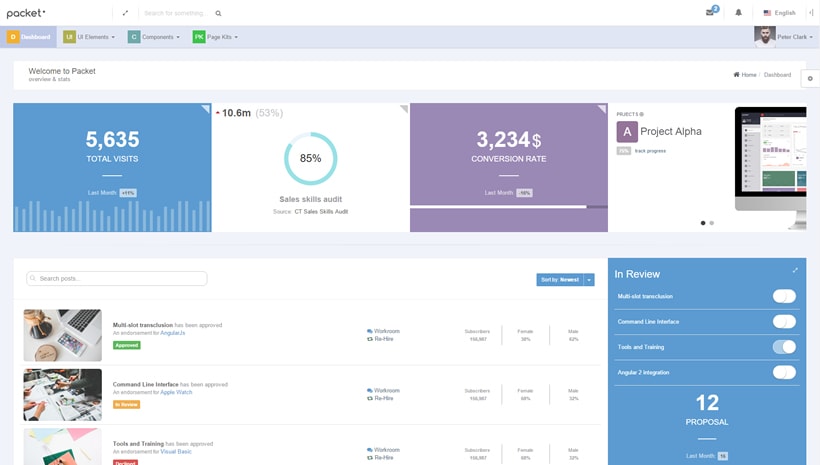
Task: Open the English language selector
Action: pos(779,13)
